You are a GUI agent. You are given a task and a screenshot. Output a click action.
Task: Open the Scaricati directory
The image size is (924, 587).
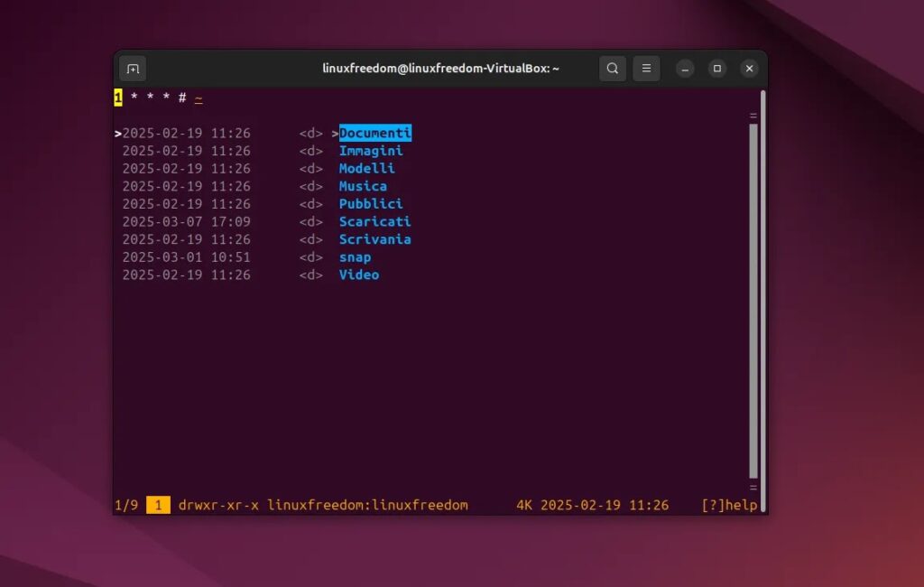coord(375,221)
